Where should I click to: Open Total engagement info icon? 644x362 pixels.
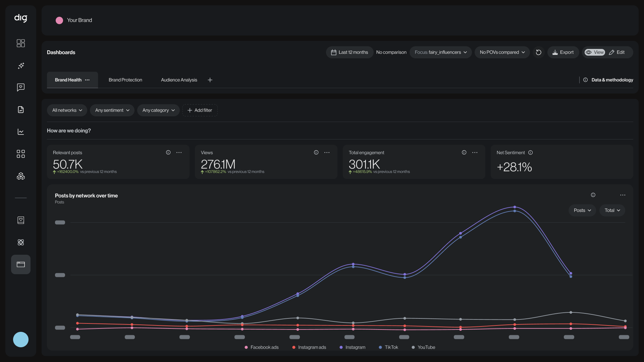point(464,153)
